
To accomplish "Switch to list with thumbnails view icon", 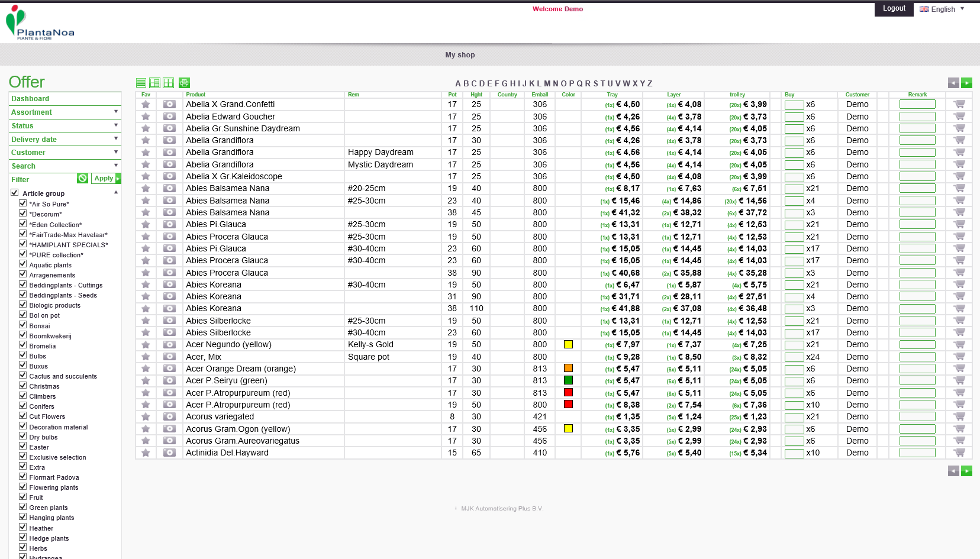I will (x=154, y=83).
